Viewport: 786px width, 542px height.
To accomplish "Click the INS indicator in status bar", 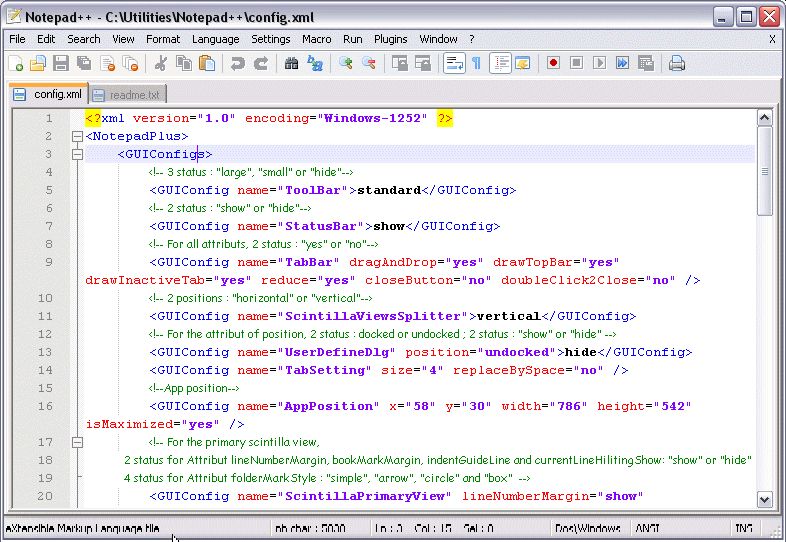I will 743,528.
